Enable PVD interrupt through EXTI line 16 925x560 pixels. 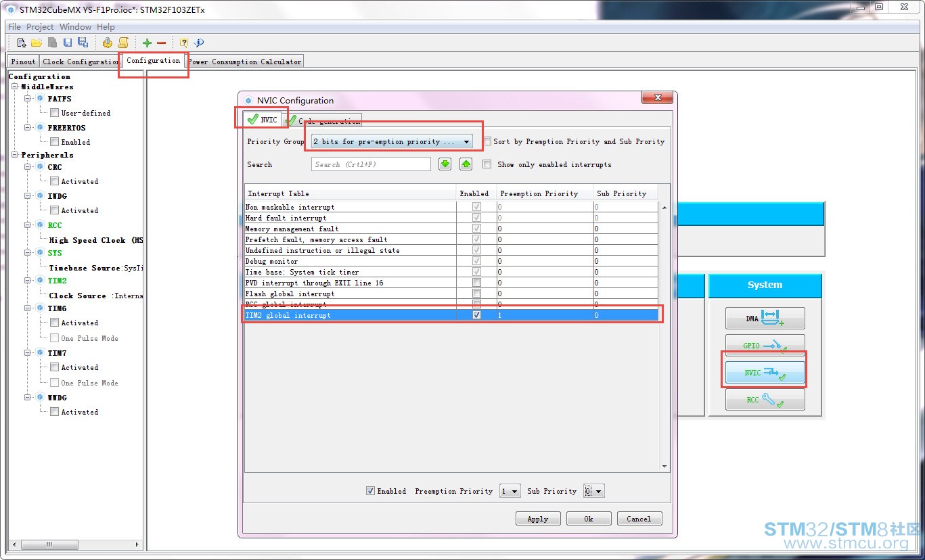(x=477, y=283)
